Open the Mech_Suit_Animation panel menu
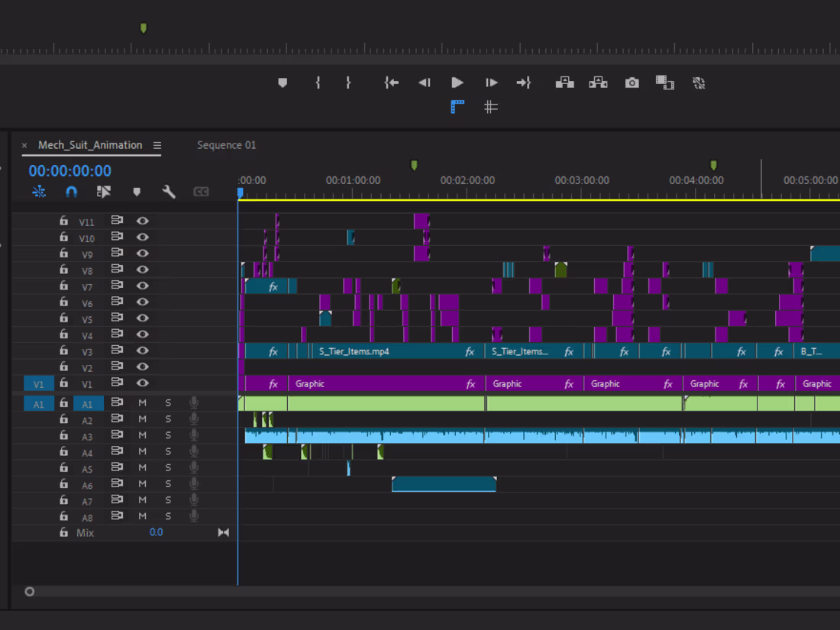840x630 pixels. [158, 144]
